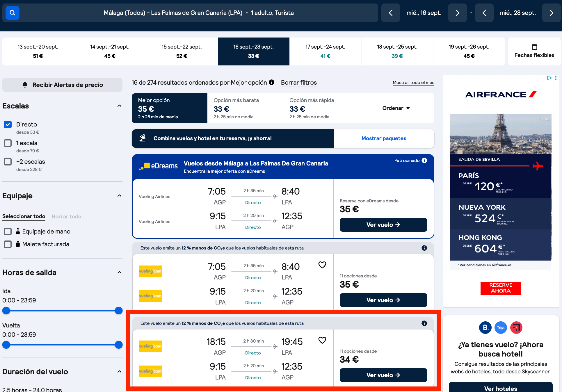Click the beach umbrella package icon
This screenshot has width=562, height=392.
pyautogui.click(x=143, y=138)
